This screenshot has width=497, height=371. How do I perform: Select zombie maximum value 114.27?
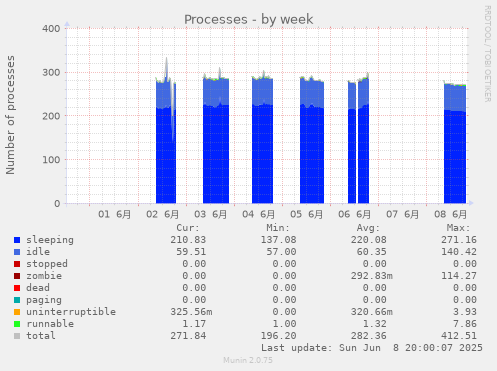459,276
